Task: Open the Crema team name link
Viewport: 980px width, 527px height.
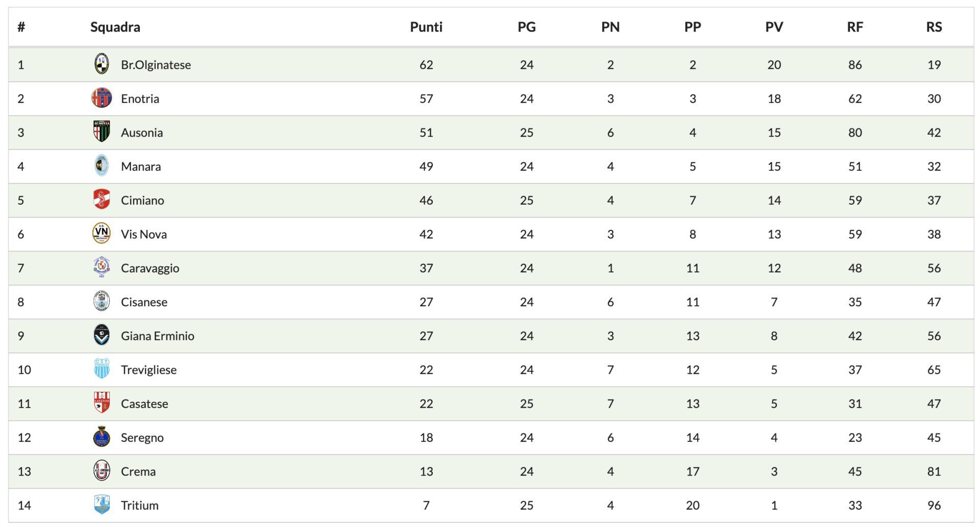Action: point(138,471)
